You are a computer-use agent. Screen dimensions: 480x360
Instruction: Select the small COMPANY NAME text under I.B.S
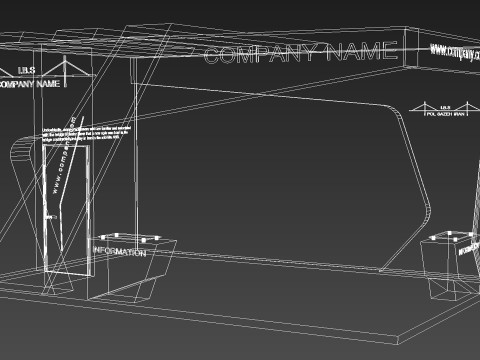(29, 83)
